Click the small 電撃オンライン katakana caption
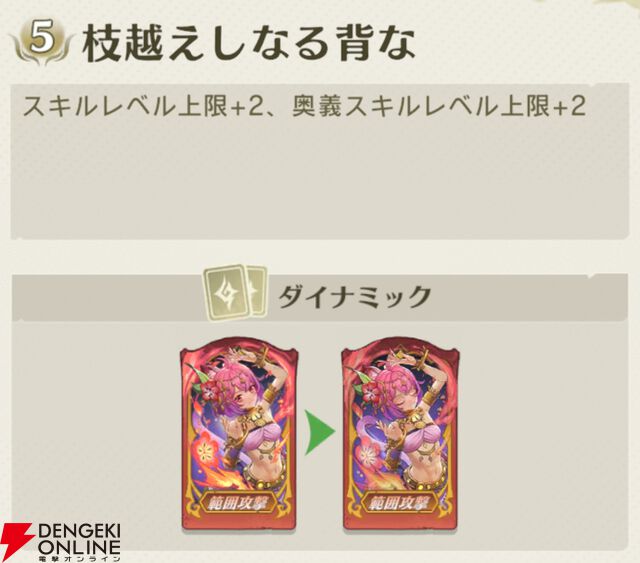 click(x=80, y=558)
